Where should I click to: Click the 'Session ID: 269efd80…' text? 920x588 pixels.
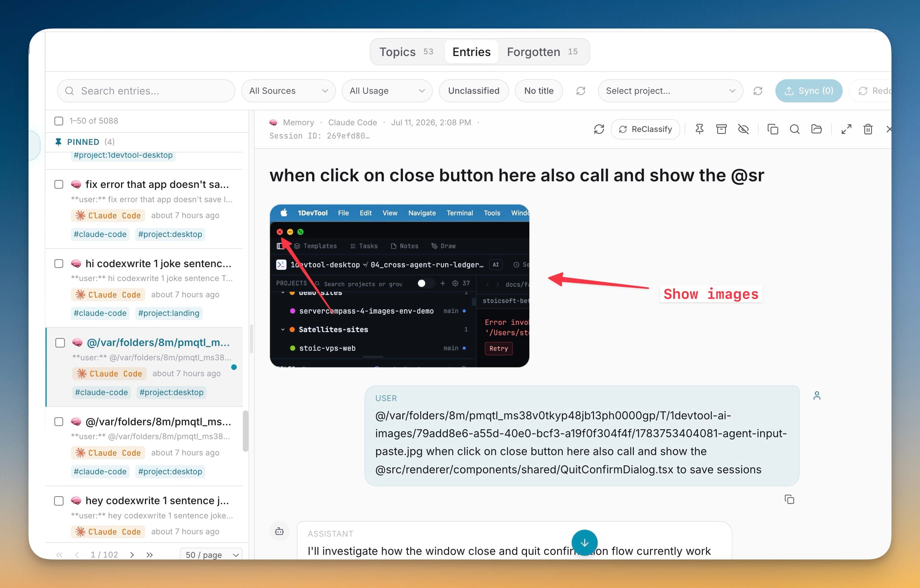tap(319, 136)
